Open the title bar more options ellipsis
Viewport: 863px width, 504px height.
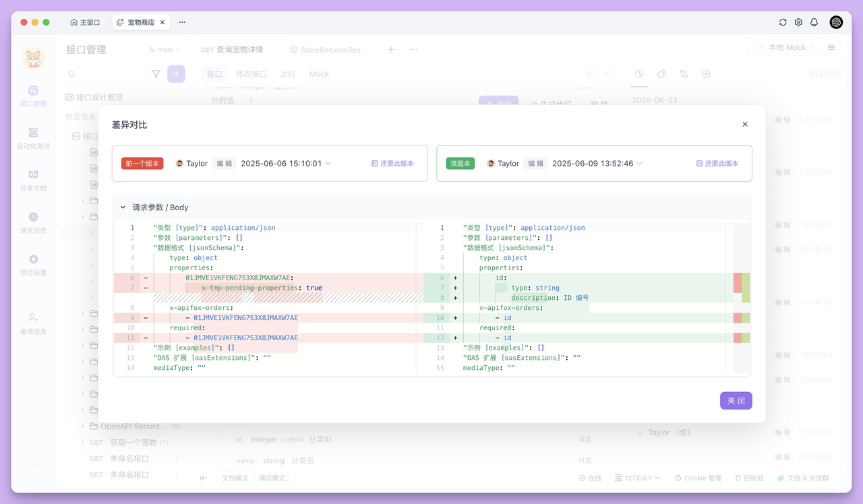(x=182, y=22)
